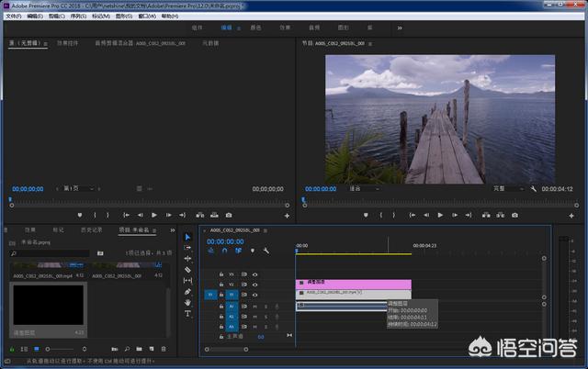
Task: Select the Type tool
Action: [187, 314]
